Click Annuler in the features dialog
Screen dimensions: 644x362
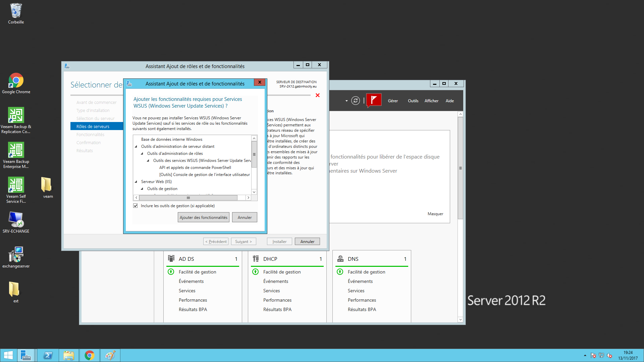245,218
